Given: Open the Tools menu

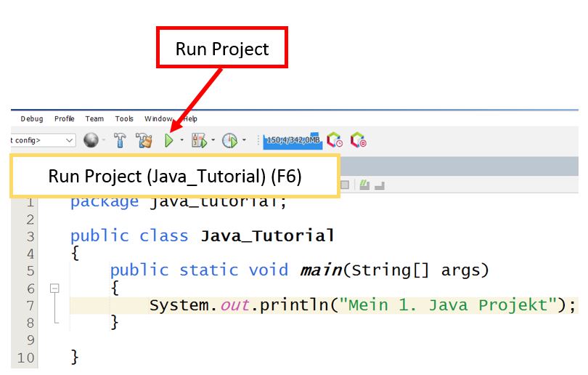Looking at the screenshot, I should (x=124, y=119).
